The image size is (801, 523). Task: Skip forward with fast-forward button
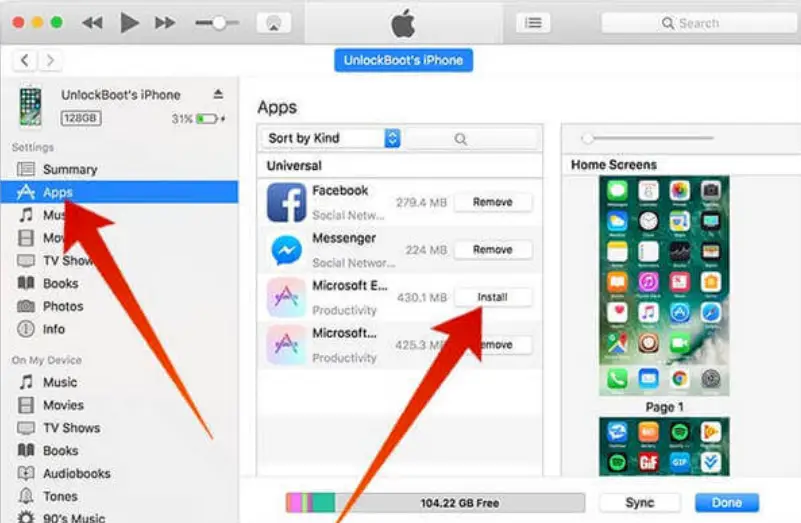[x=165, y=22]
